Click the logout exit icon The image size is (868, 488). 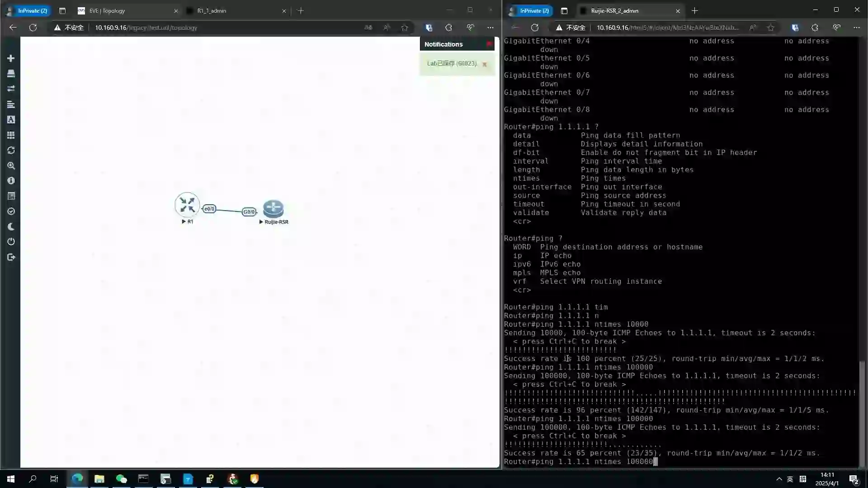click(x=11, y=258)
